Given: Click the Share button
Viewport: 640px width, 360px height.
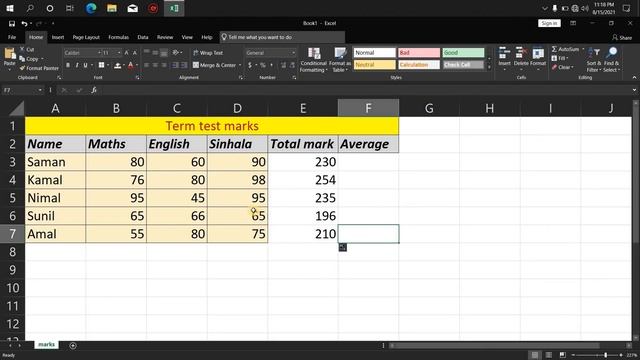Looking at the screenshot, I should (622, 37).
